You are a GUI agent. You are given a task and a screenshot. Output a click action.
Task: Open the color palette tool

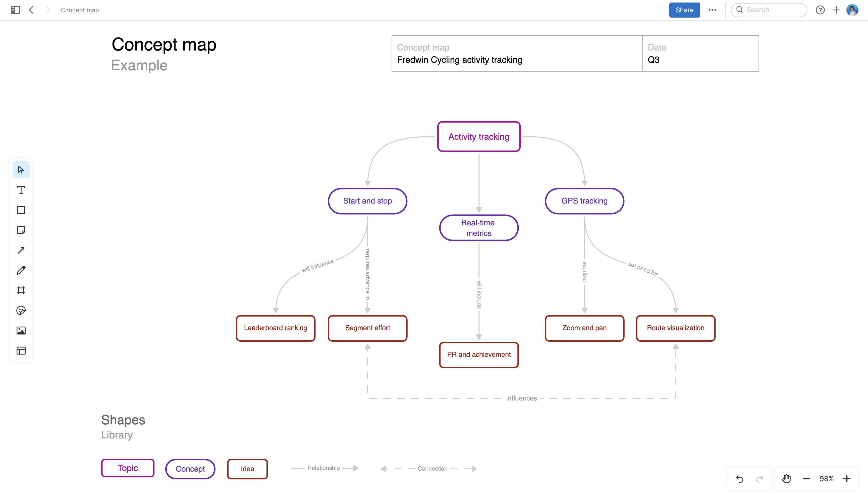[21, 311]
